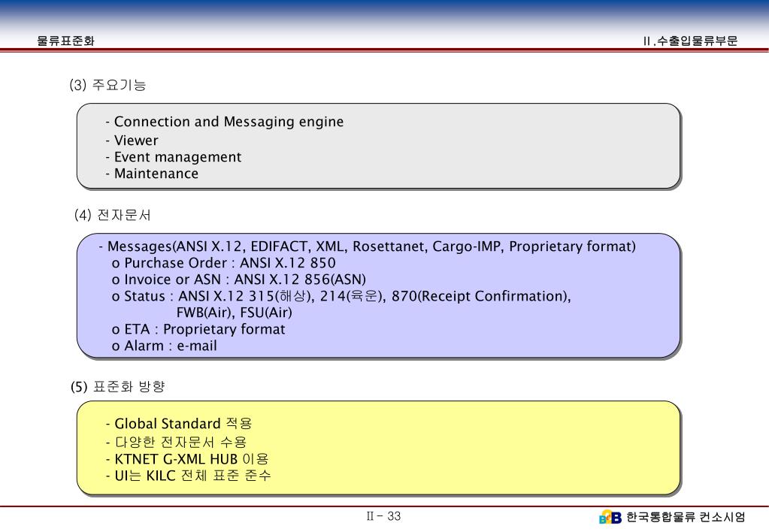Image resolution: width=769 pixels, height=532 pixels.
Task: Select the Maintenance bullet item
Action: 152,174
